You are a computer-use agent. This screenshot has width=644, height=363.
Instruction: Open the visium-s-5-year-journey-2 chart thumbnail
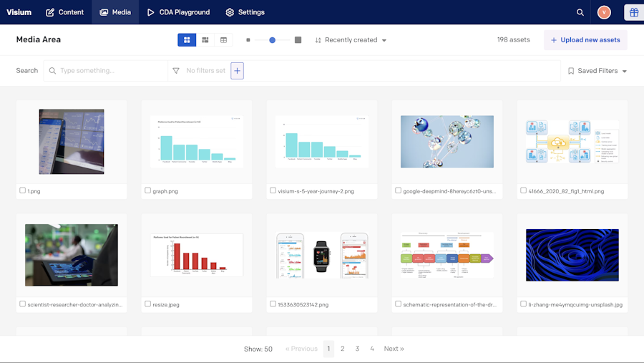(322, 142)
